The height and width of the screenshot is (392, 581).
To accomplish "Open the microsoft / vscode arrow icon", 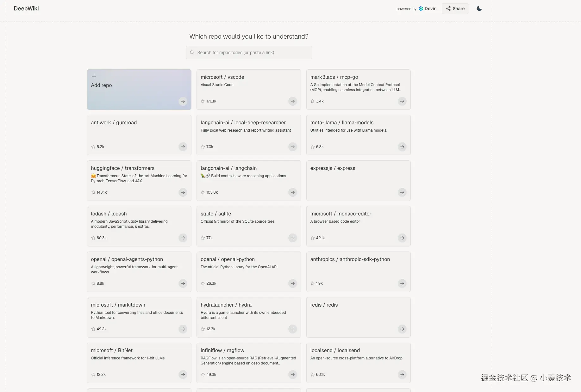I will pyautogui.click(x=292, y=101).
